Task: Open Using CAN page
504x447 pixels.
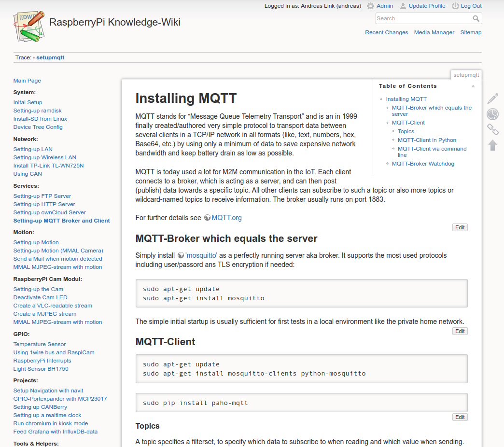Action: point(28,174)
